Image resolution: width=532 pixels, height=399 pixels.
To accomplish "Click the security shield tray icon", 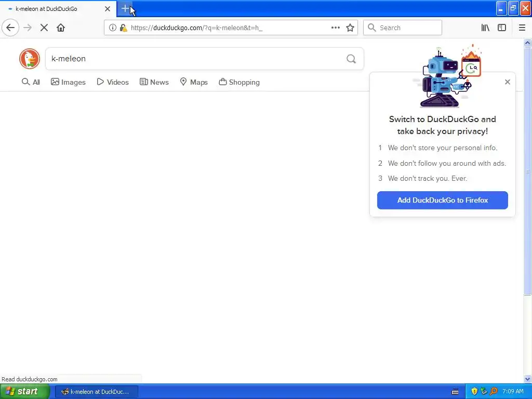I will [474, 392].
